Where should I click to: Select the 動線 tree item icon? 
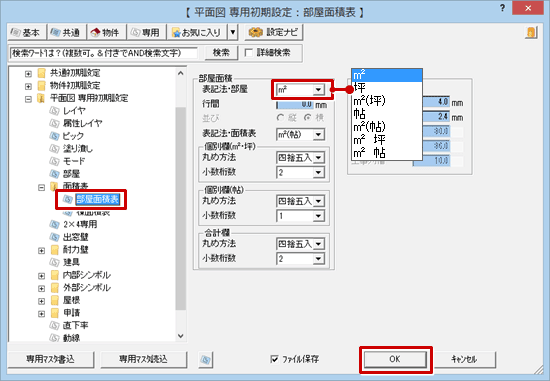[x=54, y=338]
